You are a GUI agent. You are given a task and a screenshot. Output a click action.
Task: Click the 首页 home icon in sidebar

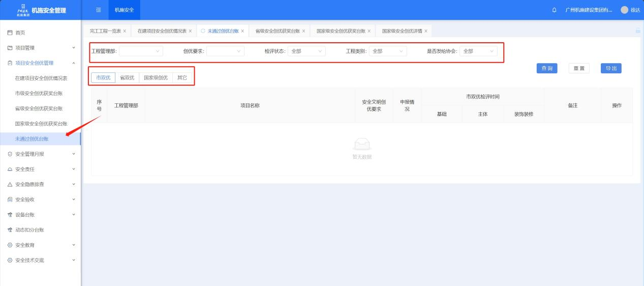(10, 33)
